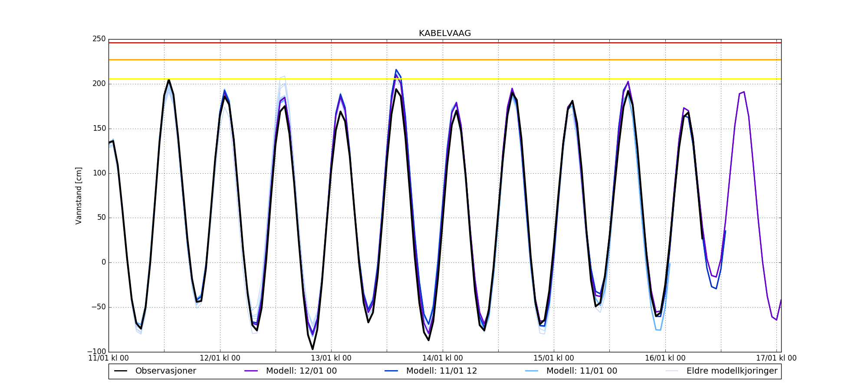
Task: Click the red horizontal threshold line
Action: (445, 43)
